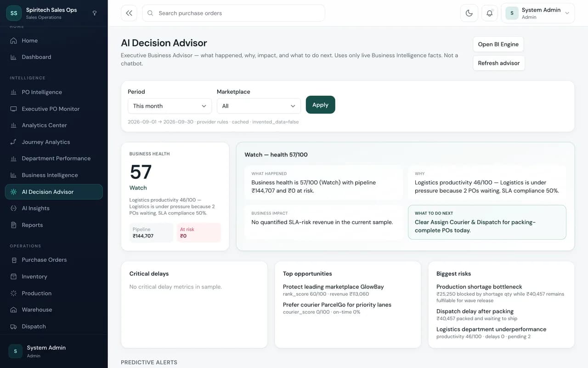Go to Purchase Orders menu item
Viewport: 588px width, 368px height.
[x=54, y=260]
